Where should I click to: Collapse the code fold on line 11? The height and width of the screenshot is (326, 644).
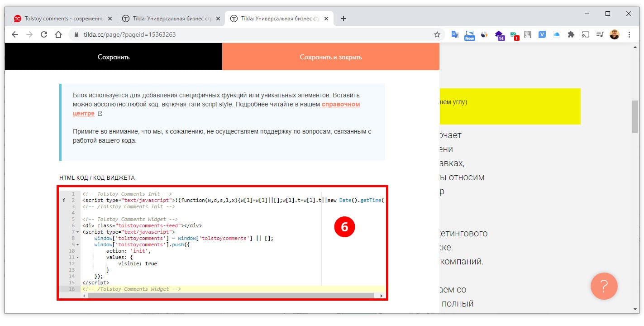pyautogui.click(x=78, y=257)
